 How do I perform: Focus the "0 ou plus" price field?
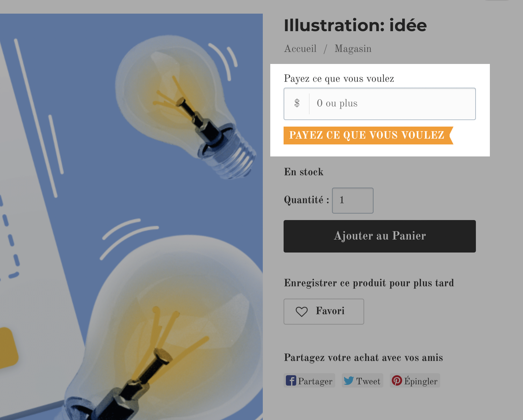pos(391,104)
